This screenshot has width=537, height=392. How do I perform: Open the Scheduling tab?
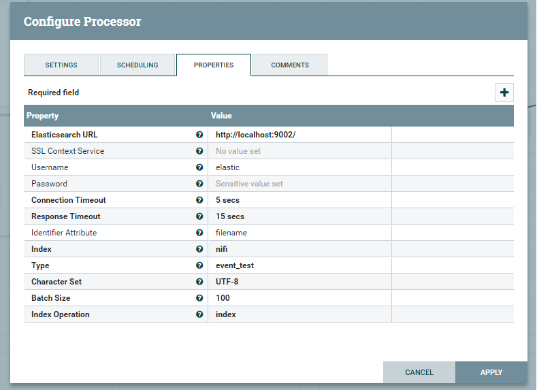pos(137,65)
